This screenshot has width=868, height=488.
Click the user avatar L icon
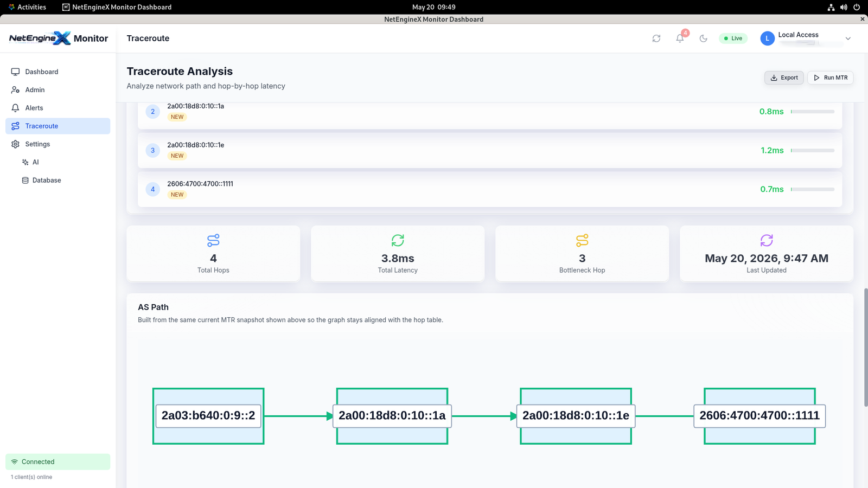(767, 38)
